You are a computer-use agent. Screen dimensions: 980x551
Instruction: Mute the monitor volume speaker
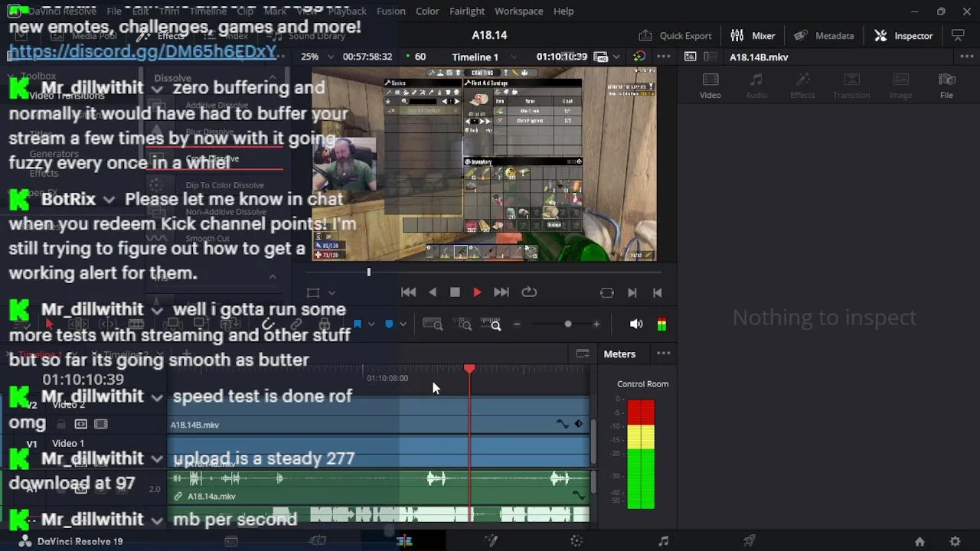click(x=636, y=324)
